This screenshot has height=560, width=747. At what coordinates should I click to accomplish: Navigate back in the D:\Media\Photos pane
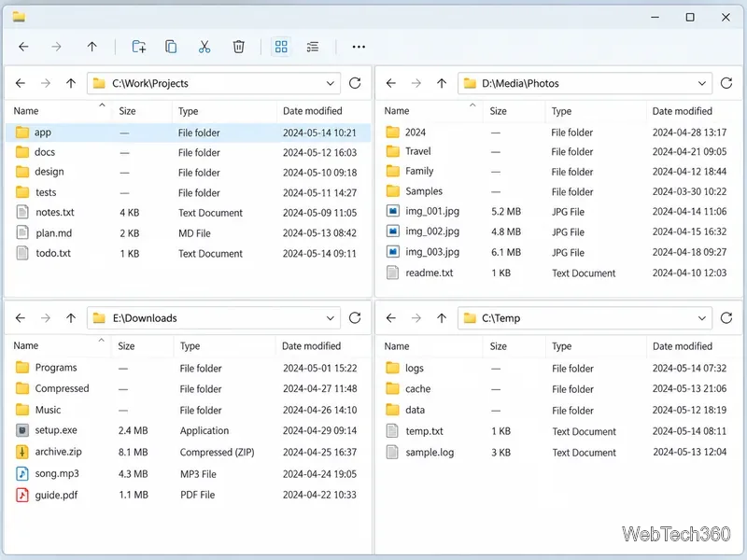tap(391, 83)
